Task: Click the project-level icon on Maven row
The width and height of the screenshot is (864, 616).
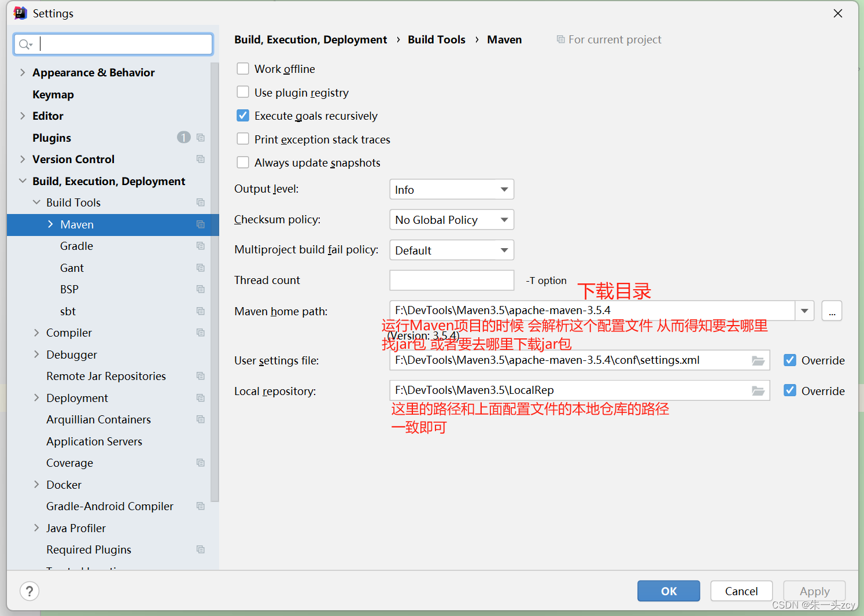Action: tap(201, 224)
